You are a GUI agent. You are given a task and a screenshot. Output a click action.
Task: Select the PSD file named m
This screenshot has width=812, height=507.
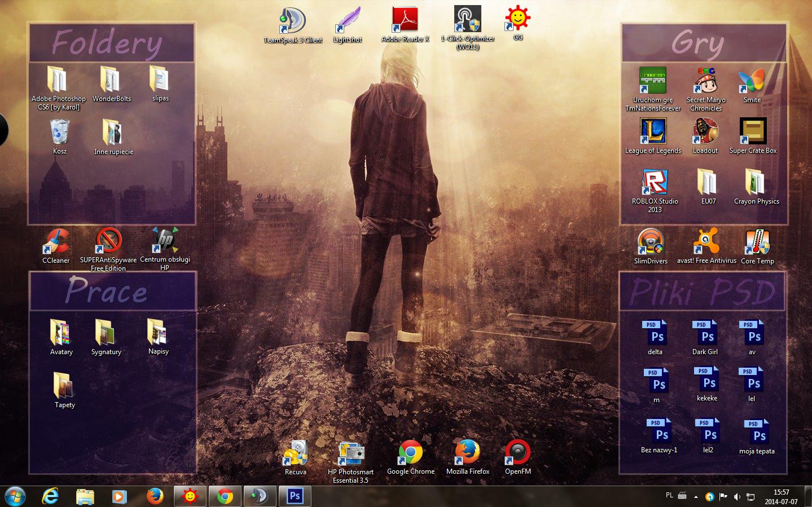656,385
